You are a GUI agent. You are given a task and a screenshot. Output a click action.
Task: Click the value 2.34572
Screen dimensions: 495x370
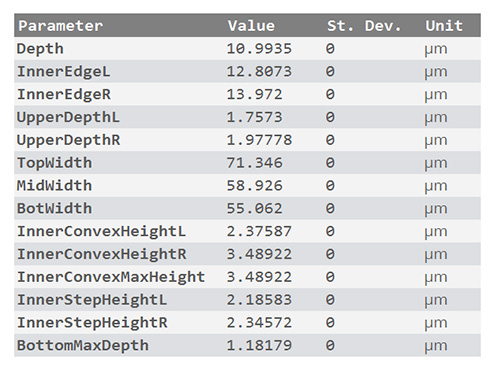coord(259,323)
